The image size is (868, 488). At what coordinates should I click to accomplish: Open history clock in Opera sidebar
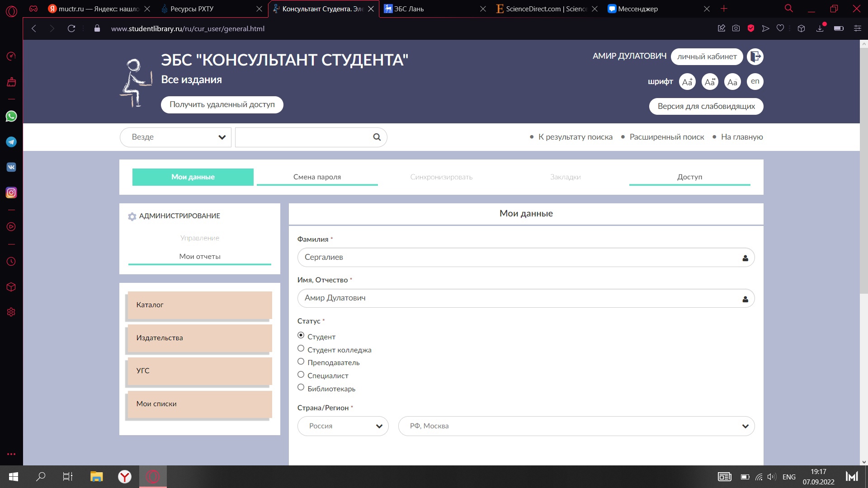tap(11, 262)
